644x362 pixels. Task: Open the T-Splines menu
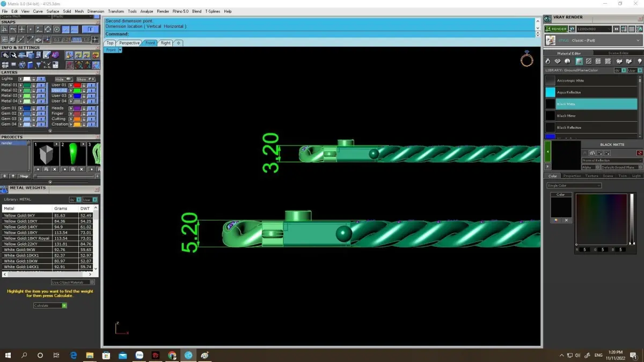(213, 11)
